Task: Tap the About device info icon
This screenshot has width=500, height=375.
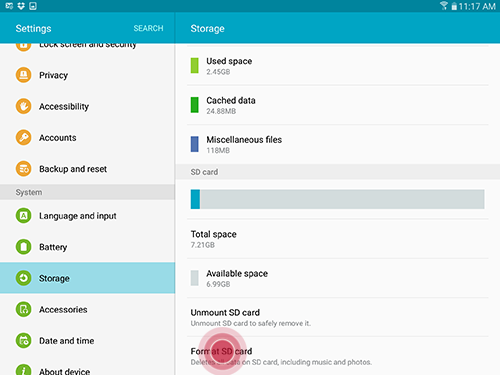Action: pyautogui.click(x=23, y=369)
